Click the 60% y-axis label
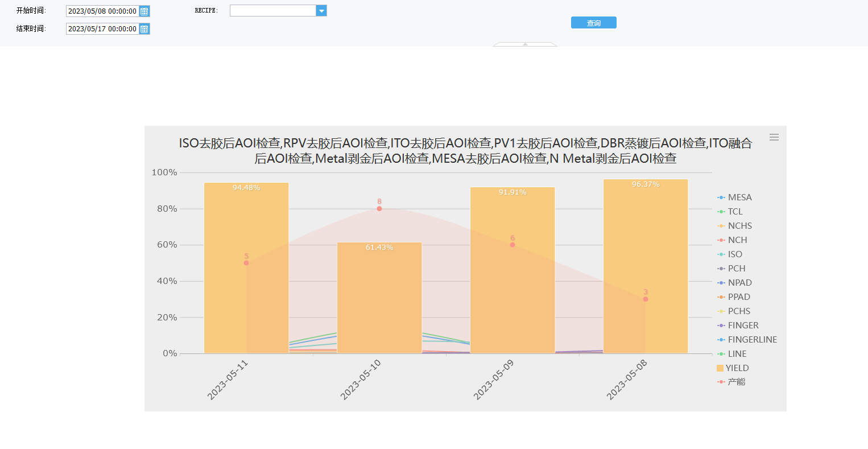 [x=167, y=245]
